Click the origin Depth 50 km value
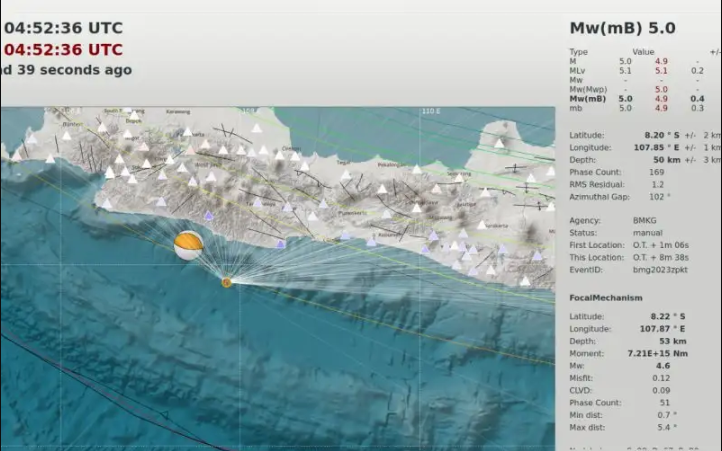 coord(668,159)
